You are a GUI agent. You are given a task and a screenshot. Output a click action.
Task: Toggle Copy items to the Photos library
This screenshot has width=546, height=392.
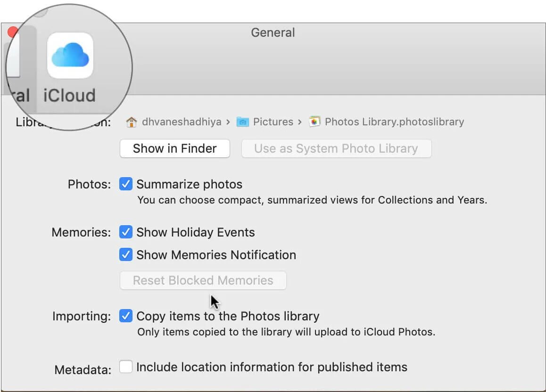point(126,316)
